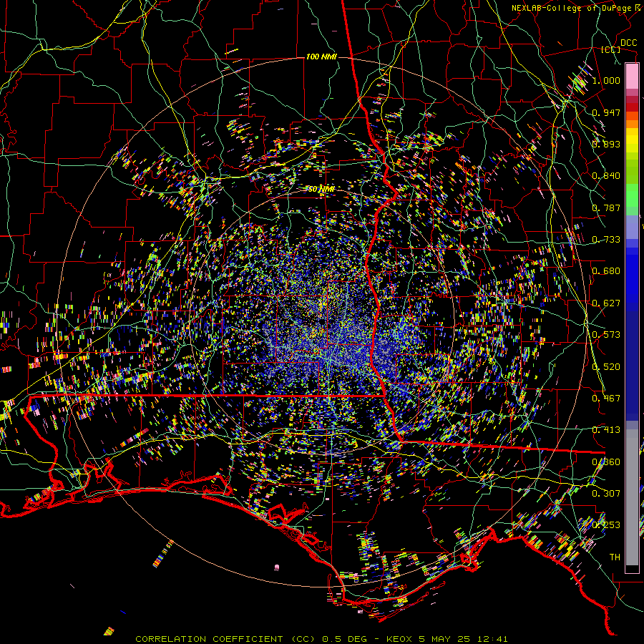Select the 0.840 color scale value
644x644 pixels.
[x=606, y=176]
